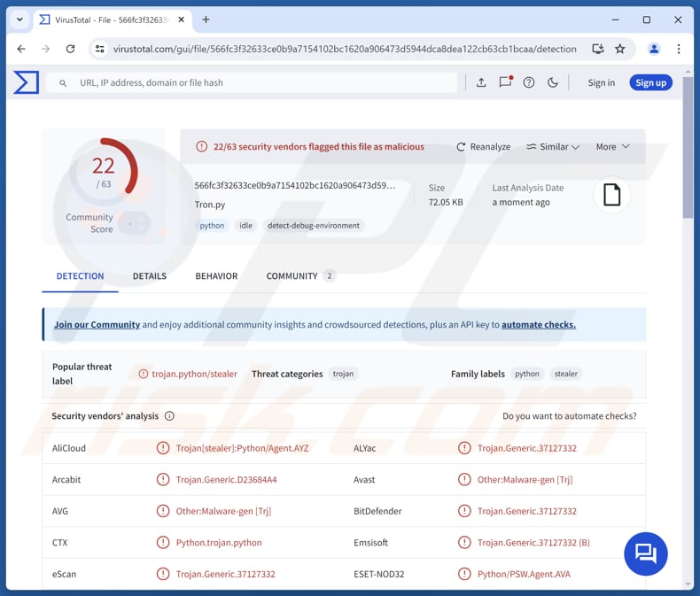Click the info icon beside Security vendors' analysis

click(x=169, y=416)
